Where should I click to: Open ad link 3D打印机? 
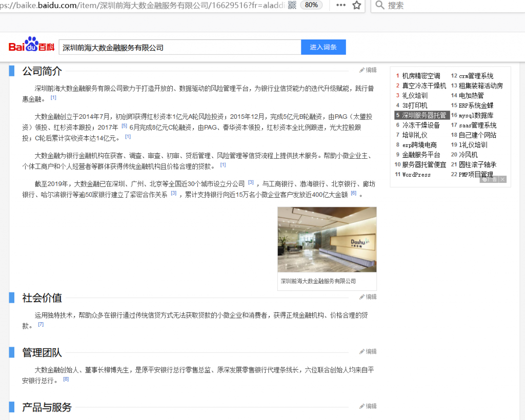(x=414, y=106)
